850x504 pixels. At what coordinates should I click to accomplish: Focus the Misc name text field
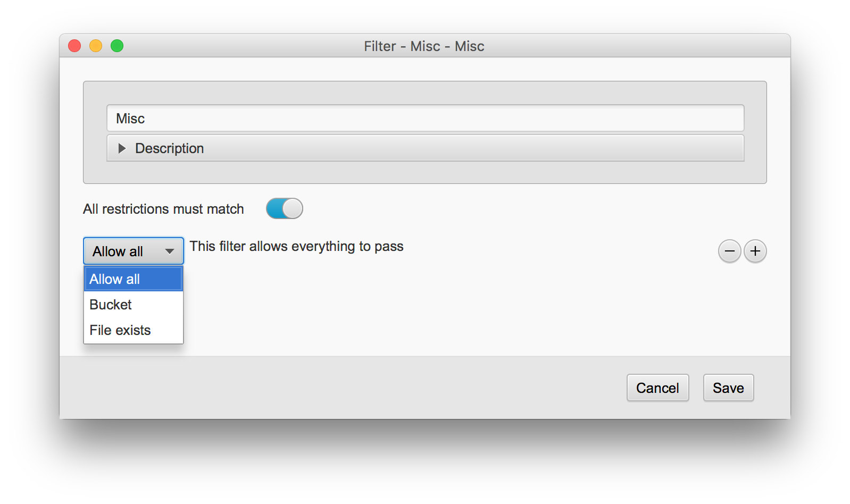(426, 118)
